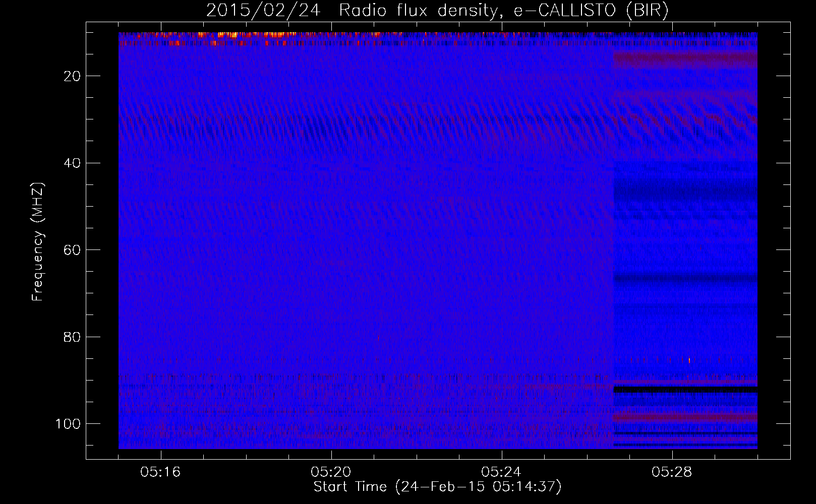Click the 'Start Time (24-Feb-15 05:14:37)' label
The image size is (816, 504).
438,487
